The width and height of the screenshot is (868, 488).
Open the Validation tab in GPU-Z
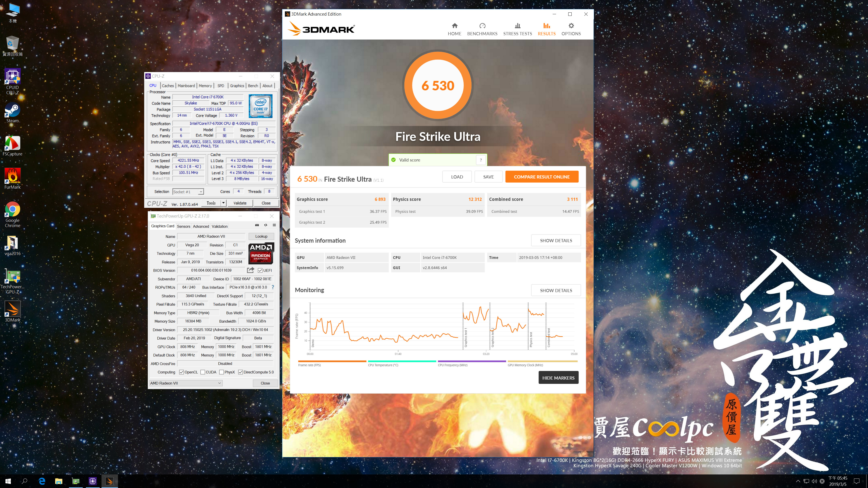pyautogui.click(x=220, y=226)
